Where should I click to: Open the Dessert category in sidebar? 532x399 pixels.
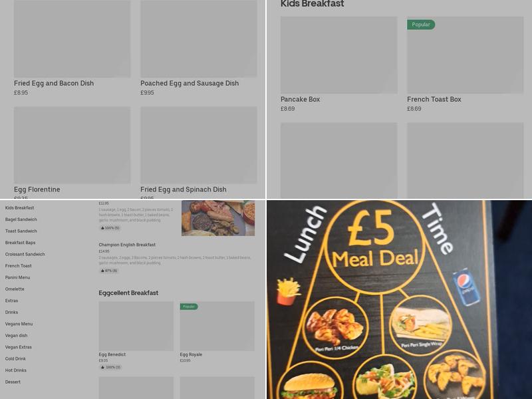(13, 382)
